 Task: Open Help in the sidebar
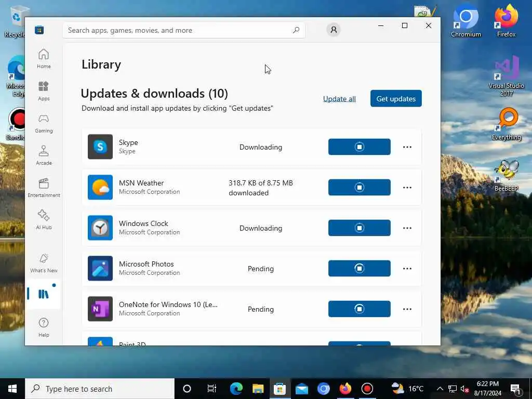click(44, 327)
